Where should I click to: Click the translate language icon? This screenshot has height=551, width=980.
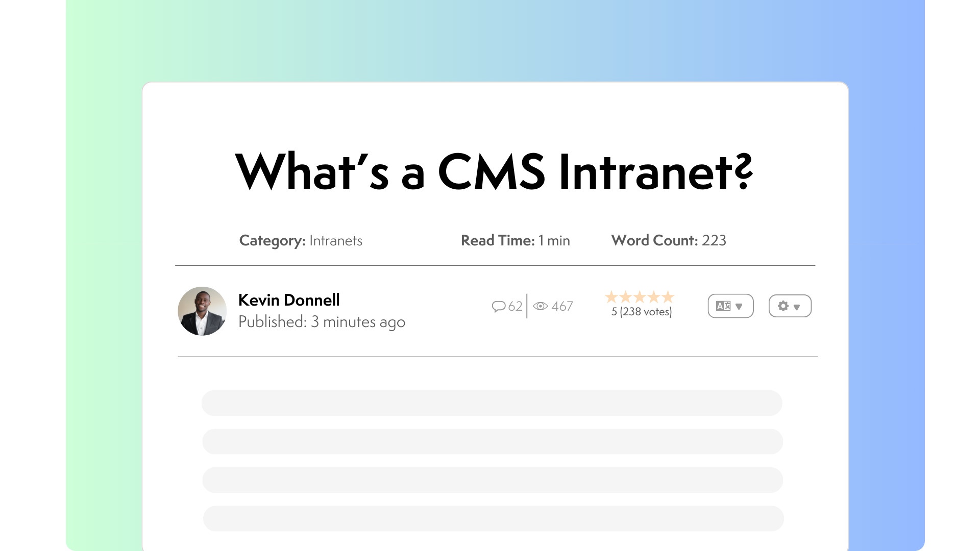pyautogui.click(x=723, y=306)
